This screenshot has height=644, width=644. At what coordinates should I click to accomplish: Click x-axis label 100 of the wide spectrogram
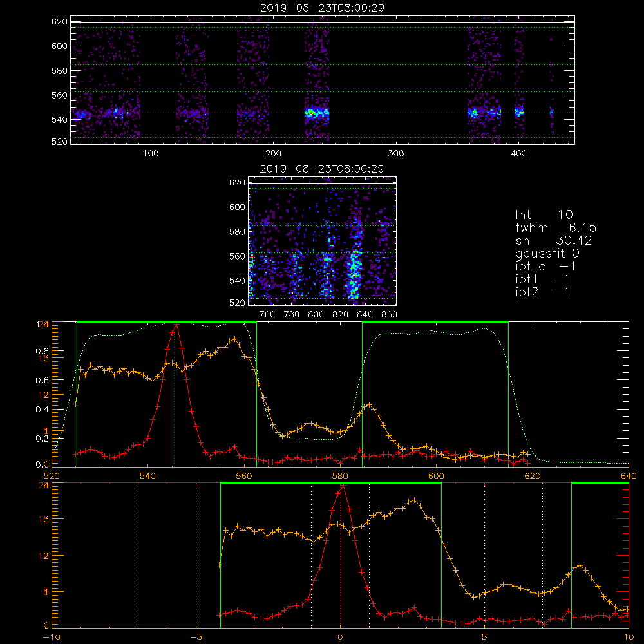click(150, 154)
